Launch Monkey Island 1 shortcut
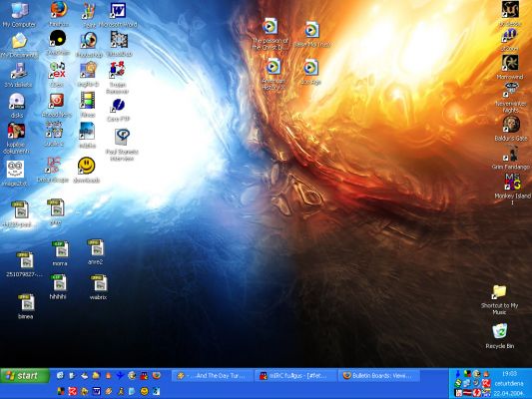This screenshot has height=399, width=532. (512, 182)
